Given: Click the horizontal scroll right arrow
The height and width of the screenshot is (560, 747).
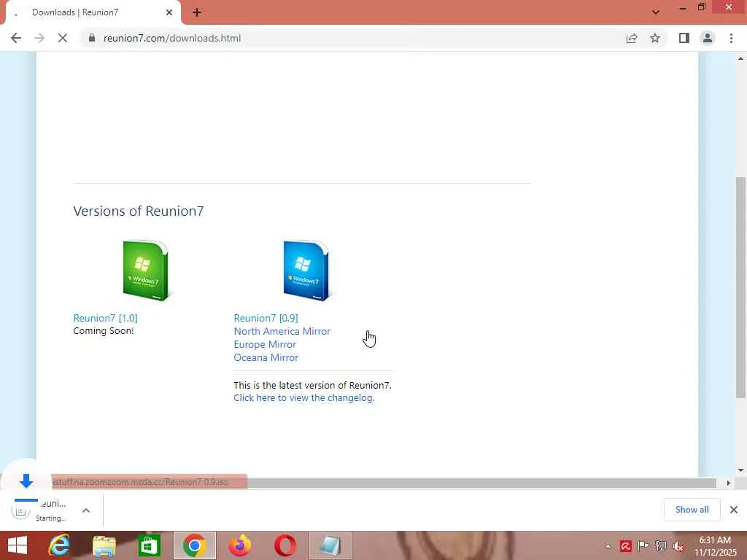Looking at the screenshot, I should pos(729,483).
